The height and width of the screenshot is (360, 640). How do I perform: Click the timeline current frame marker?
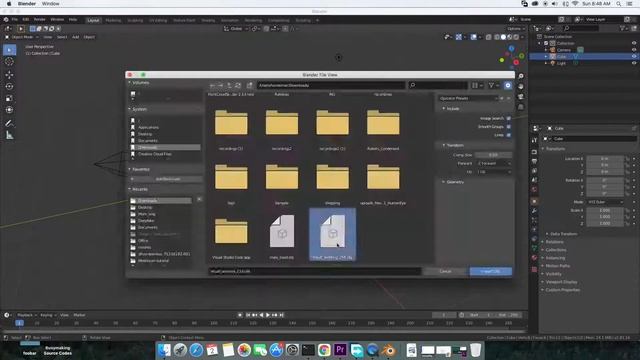point(19,323)
